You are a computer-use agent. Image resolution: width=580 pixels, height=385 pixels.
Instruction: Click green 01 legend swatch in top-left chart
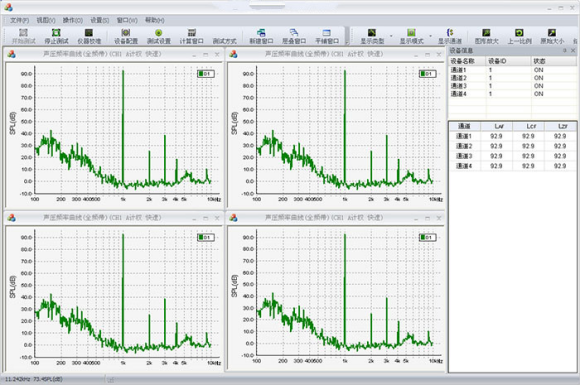[201, 74]
